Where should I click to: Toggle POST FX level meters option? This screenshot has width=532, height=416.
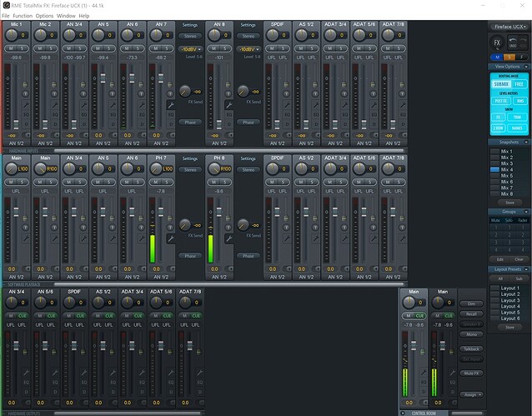pyautogui.click(x=501, y=101)
